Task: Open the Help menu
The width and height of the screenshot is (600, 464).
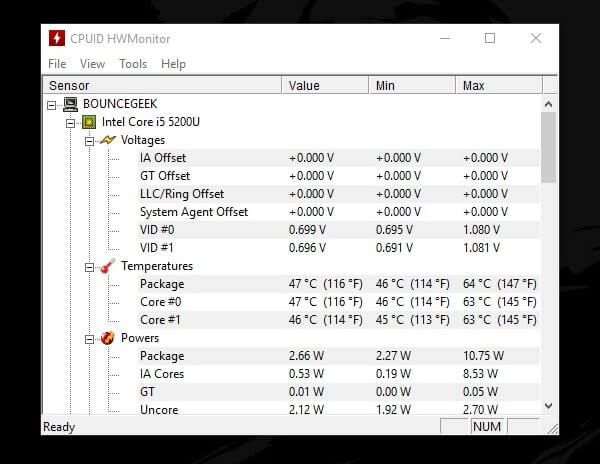Action: 173,63
